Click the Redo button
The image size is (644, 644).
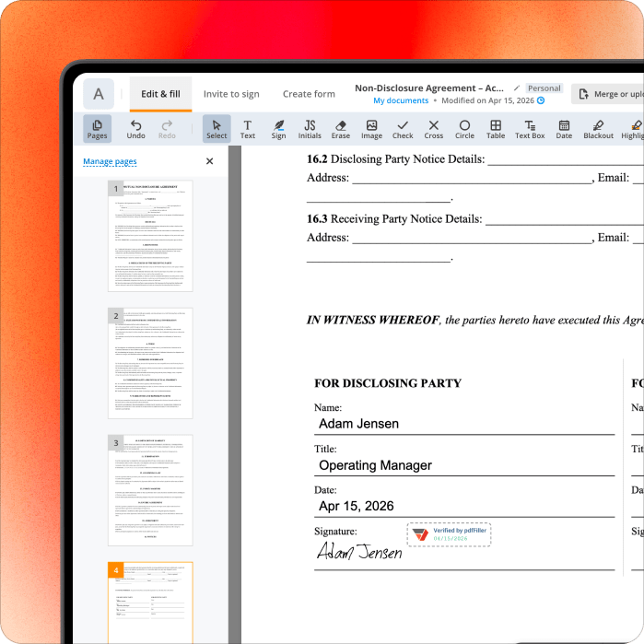tap(167, 129)
